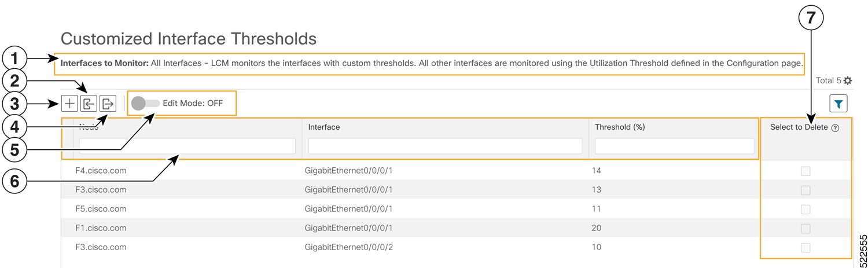Click the import thresholds icon
Viewport: 868px width, 268px height.
(89, 104)
